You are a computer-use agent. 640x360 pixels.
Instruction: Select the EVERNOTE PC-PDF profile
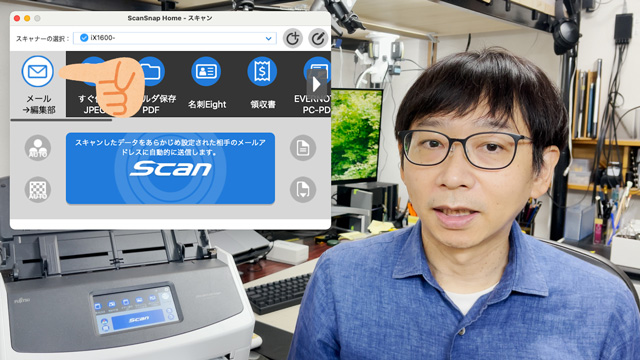[317, 71]
